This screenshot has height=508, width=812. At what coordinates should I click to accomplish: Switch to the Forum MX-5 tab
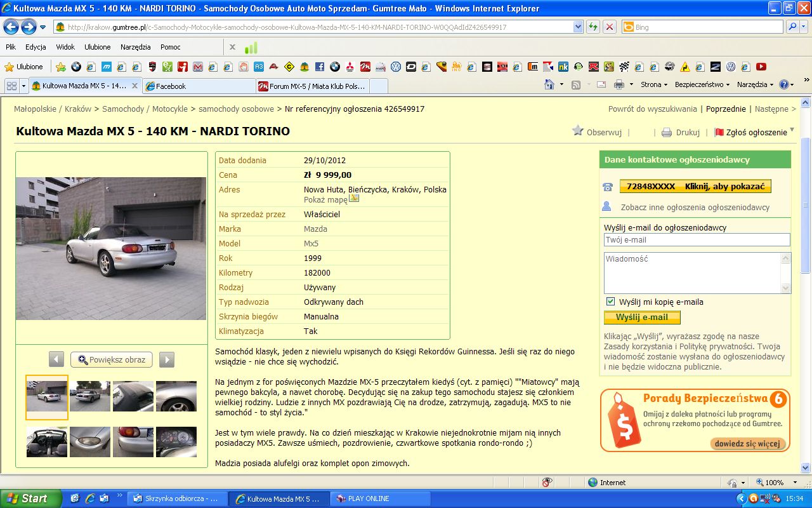pyautogui.click(x=312, y=86)
